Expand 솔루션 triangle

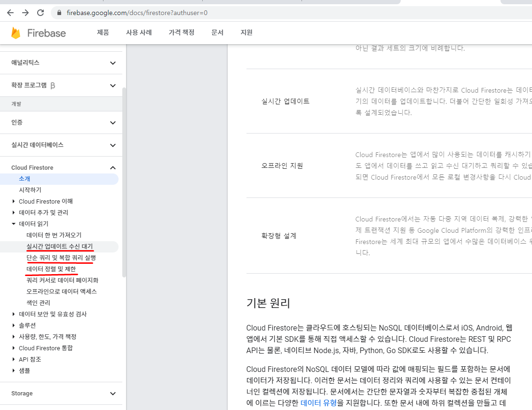[x=14, y=325]
